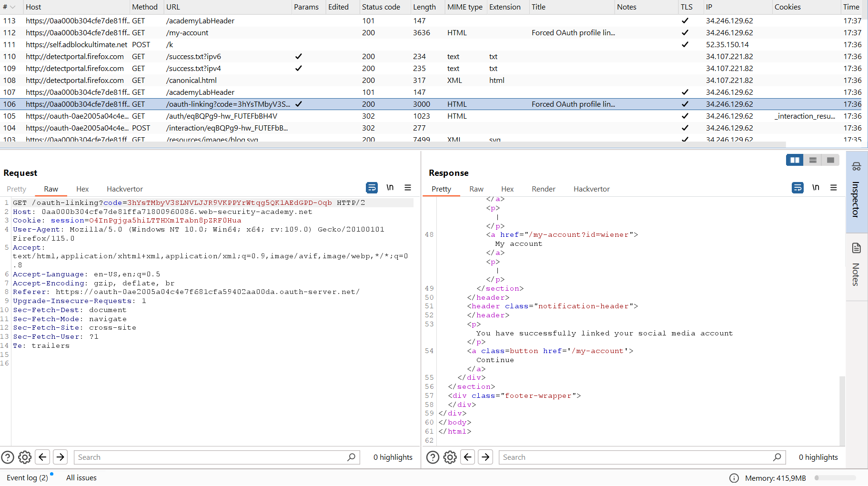
Task: Click Request 0 highlights label
Action: click(393, 457)
